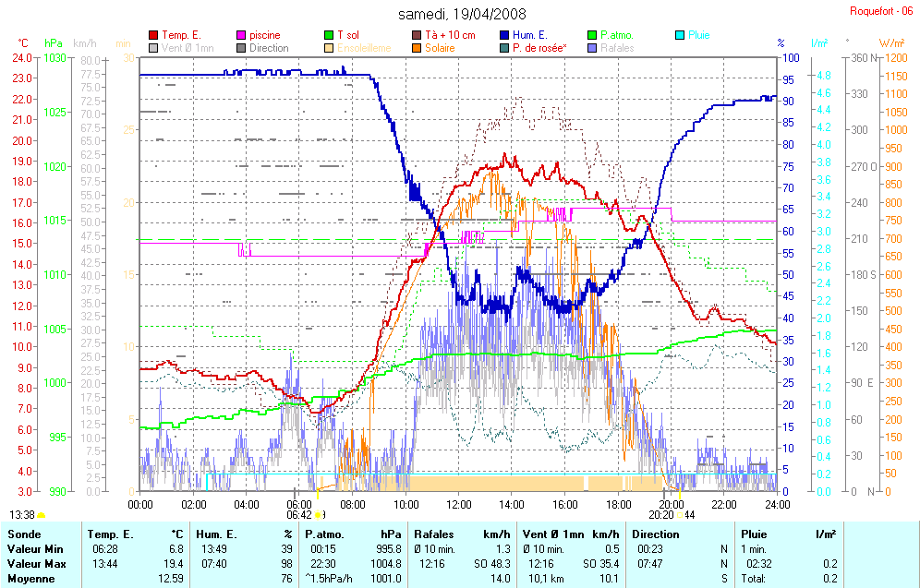The width and height of the screenshot is (920, 588).
Task: Click the solar noon time label '13:38'
Action: click(x=22, y=515)
